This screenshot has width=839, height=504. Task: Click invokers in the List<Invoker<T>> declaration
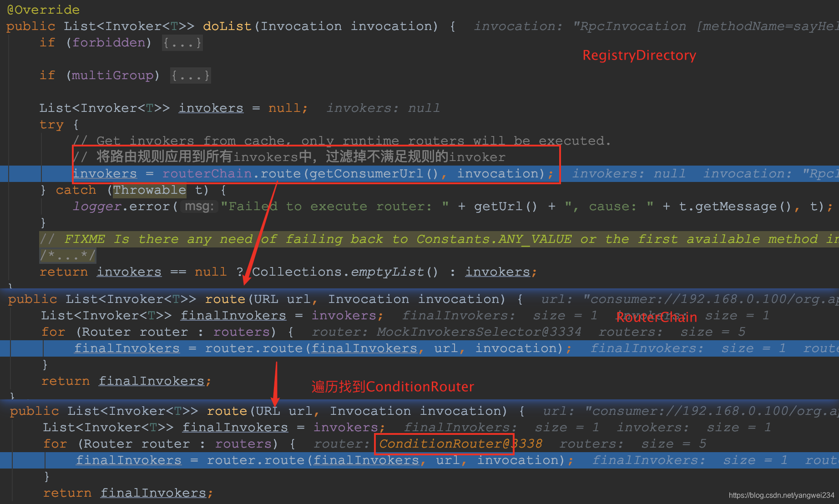pos(211,108)
